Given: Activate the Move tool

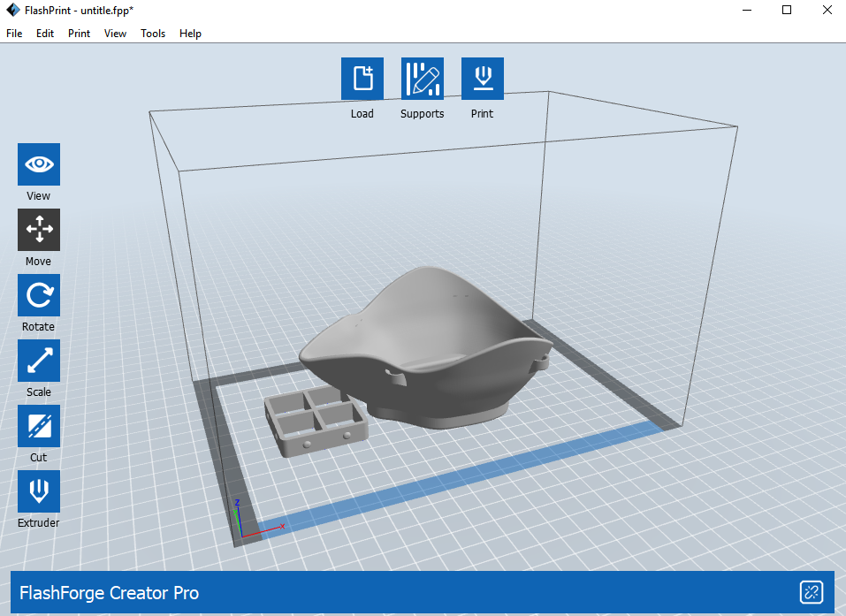Looking at the screenshot, I should pos(39,230).
